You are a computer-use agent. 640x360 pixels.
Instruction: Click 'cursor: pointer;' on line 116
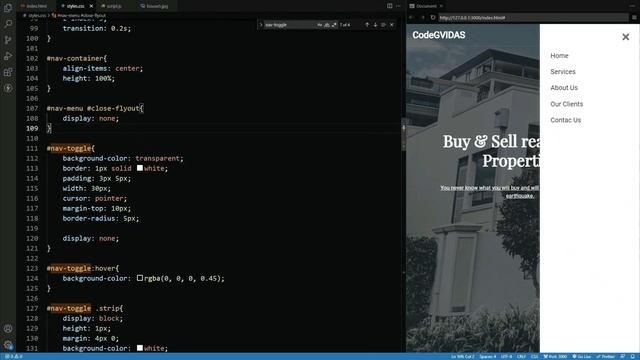coord(95,198)
